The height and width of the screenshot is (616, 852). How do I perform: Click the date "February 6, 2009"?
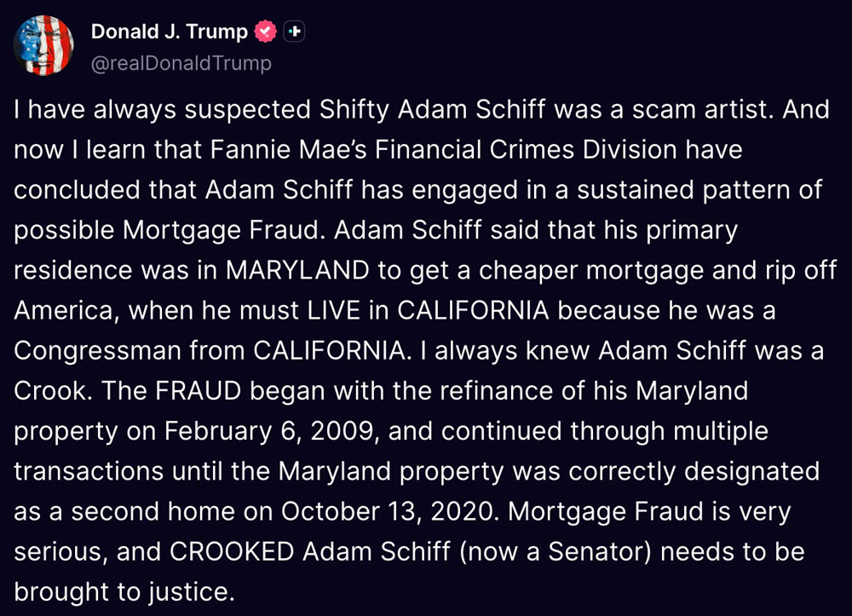(x=269, y=432)
